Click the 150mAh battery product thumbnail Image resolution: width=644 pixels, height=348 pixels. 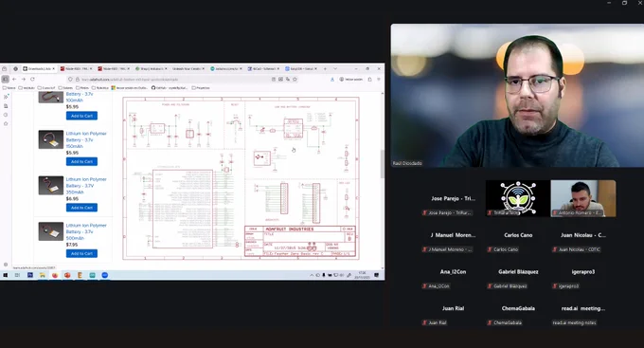[51, 139]
